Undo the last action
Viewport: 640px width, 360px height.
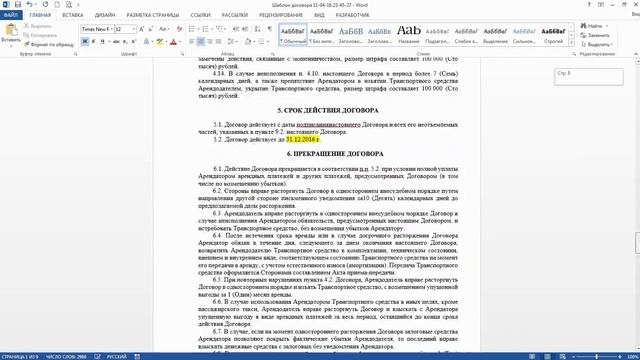[x=29, y=4]
